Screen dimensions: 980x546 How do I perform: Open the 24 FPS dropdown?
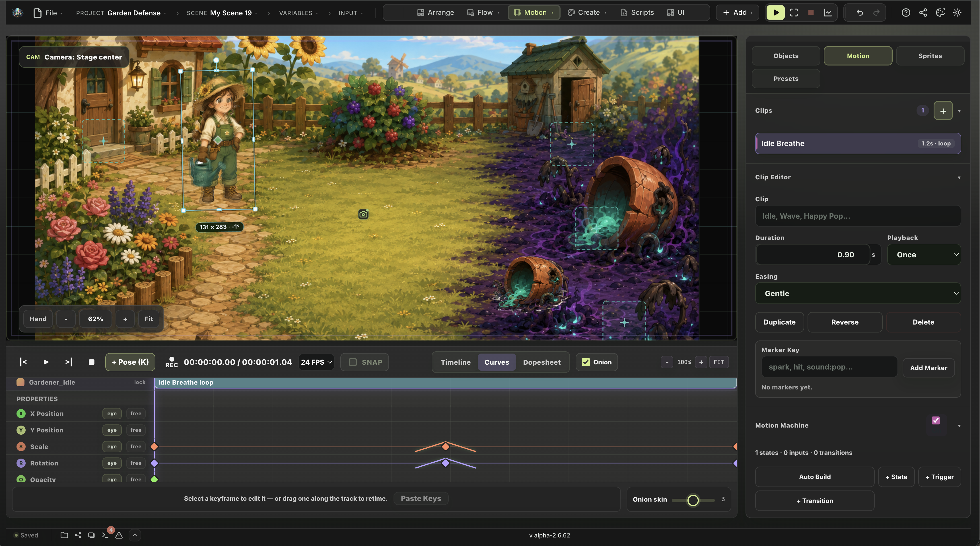316,362
